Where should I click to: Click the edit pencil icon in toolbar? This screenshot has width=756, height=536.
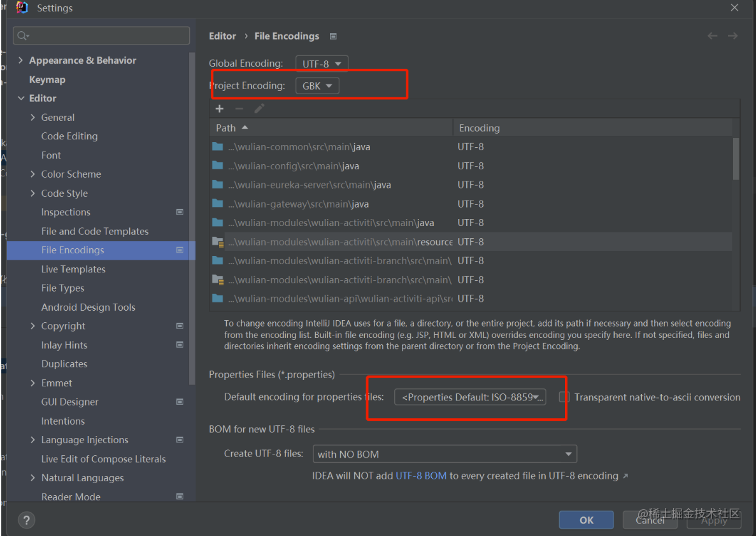(x=259, y=108)
